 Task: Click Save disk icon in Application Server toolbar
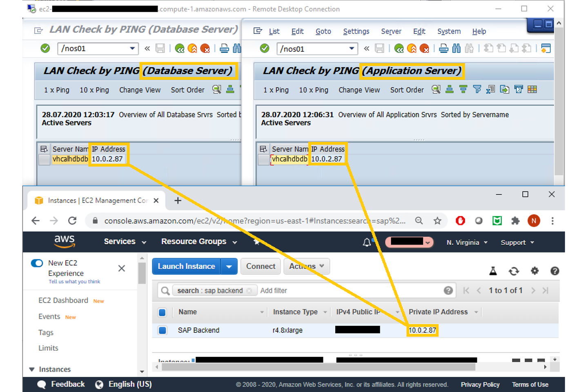[x=379, y=49]
